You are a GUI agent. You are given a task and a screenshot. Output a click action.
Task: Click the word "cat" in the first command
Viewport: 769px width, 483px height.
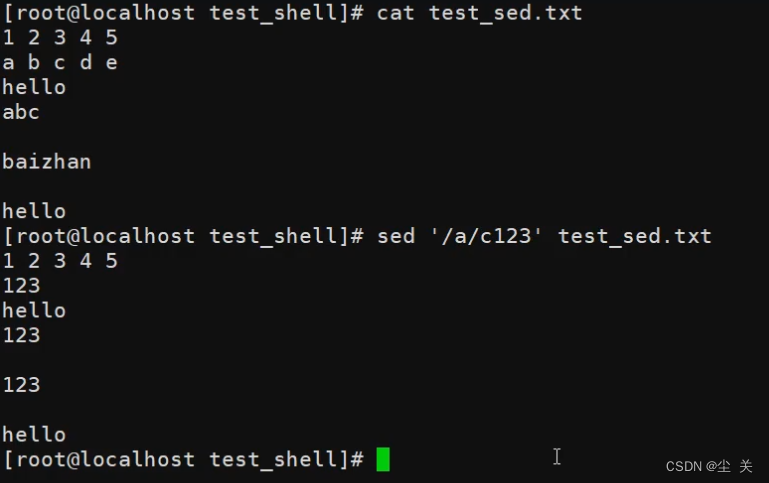click(x=396, y=13)
